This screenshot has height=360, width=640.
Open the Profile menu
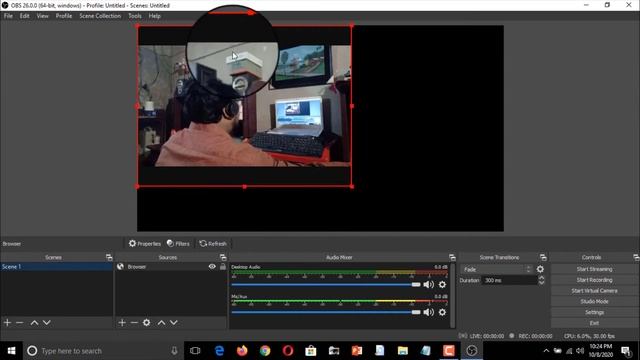[64, 16]
